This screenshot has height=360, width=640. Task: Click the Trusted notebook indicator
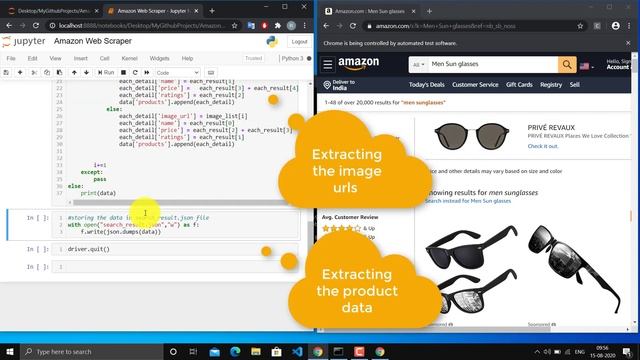pos(253,58)
